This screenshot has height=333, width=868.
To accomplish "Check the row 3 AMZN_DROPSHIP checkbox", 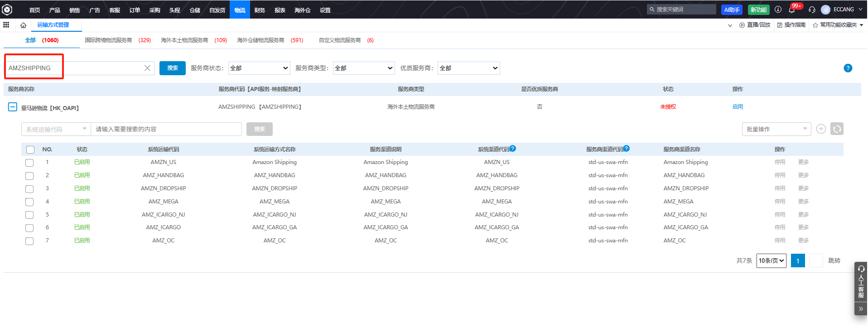I will 29,189.
